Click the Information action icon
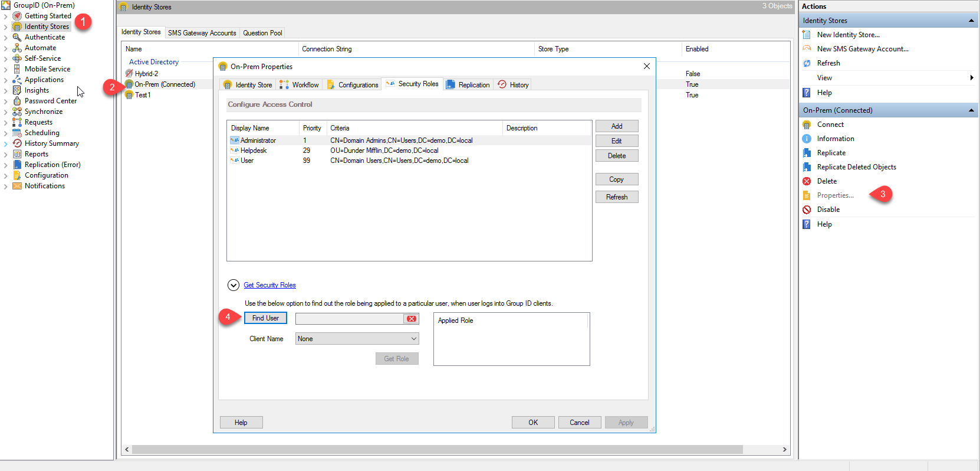 (x=807, y=139)
